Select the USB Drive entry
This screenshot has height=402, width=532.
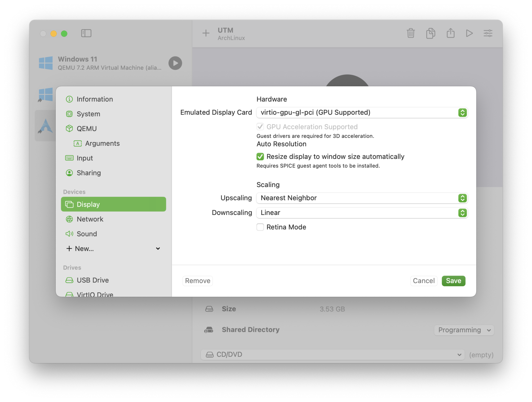[x=113, y=280]
